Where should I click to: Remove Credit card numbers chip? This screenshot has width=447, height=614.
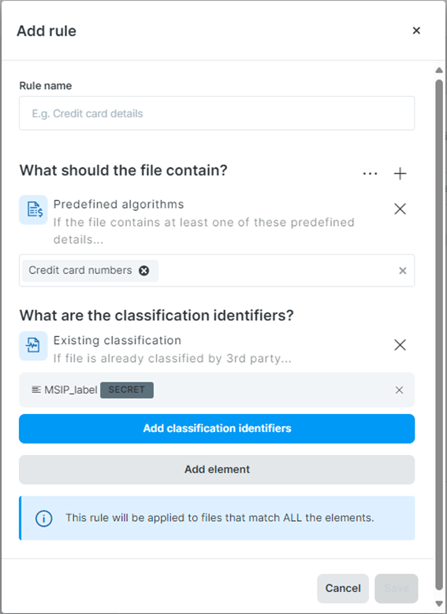pos(144,271)
